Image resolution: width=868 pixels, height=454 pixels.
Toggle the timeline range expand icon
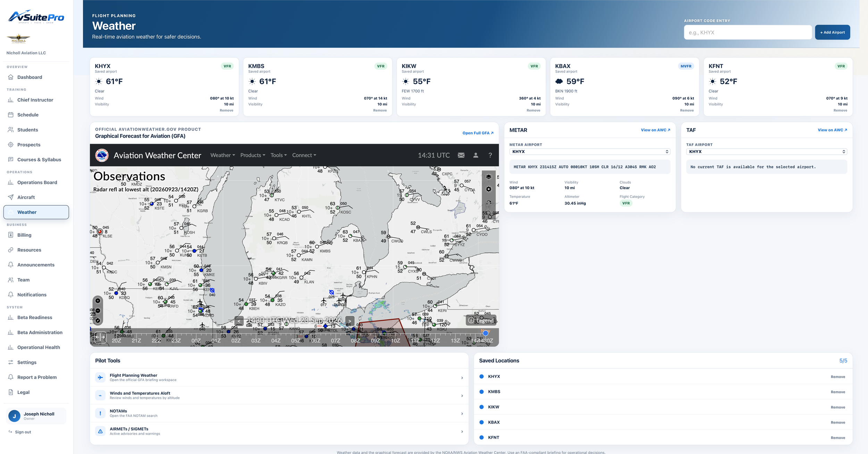(101, 337)
